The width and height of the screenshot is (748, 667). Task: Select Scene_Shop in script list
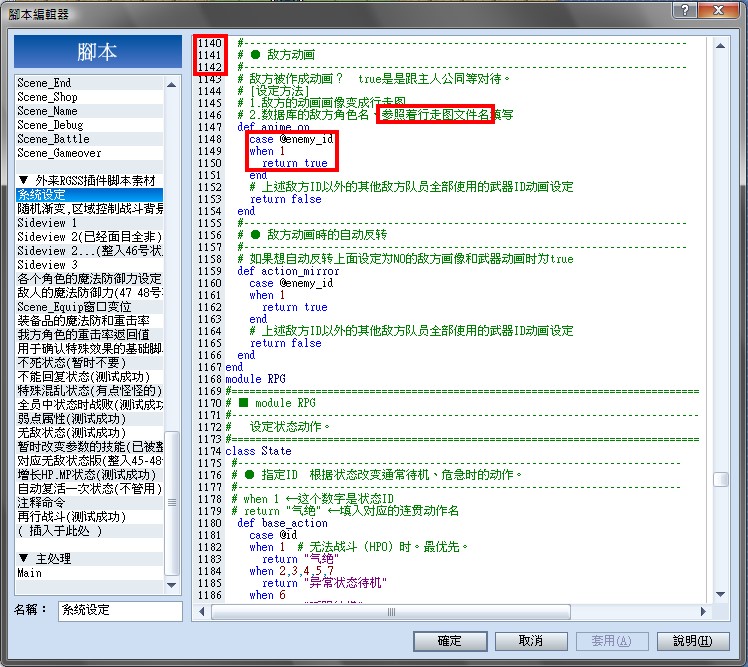(x=89, y=97)
